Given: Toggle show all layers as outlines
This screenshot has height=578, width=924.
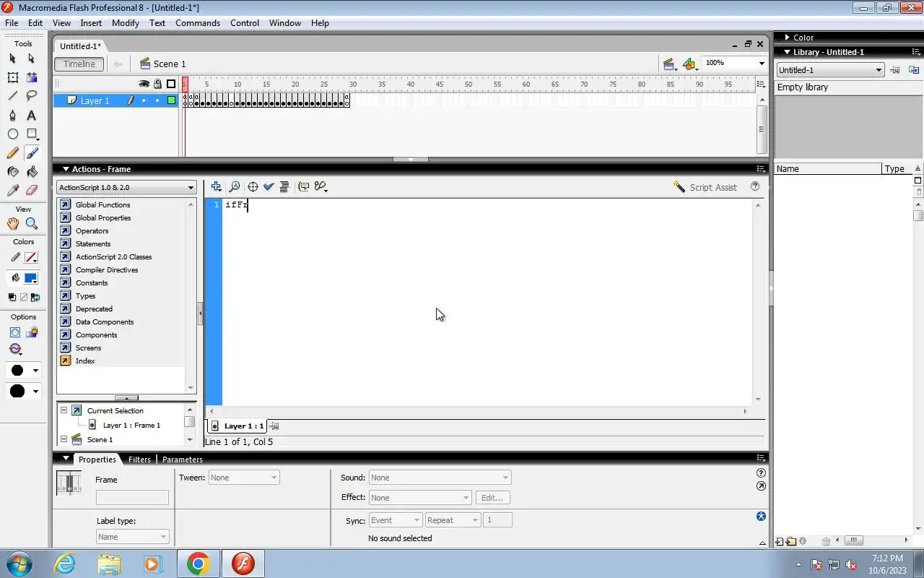Looking at the screenshot, I should pos(171,84).
